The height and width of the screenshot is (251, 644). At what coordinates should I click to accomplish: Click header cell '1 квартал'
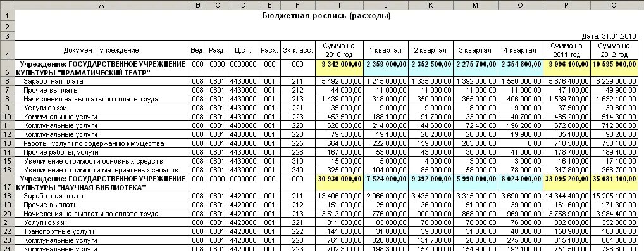pyautogui.click(x=386, y=50)
